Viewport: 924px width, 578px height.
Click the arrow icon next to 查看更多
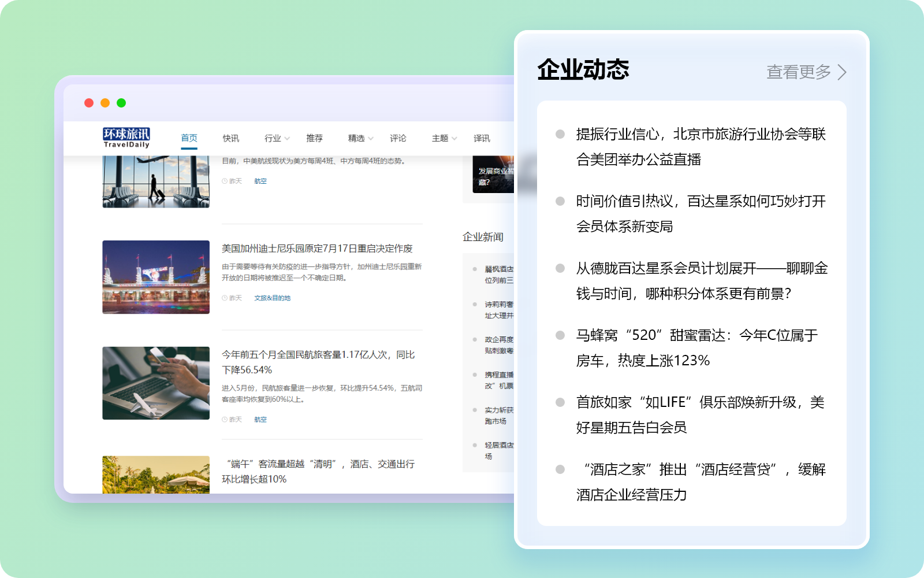[x=843, y=72]
